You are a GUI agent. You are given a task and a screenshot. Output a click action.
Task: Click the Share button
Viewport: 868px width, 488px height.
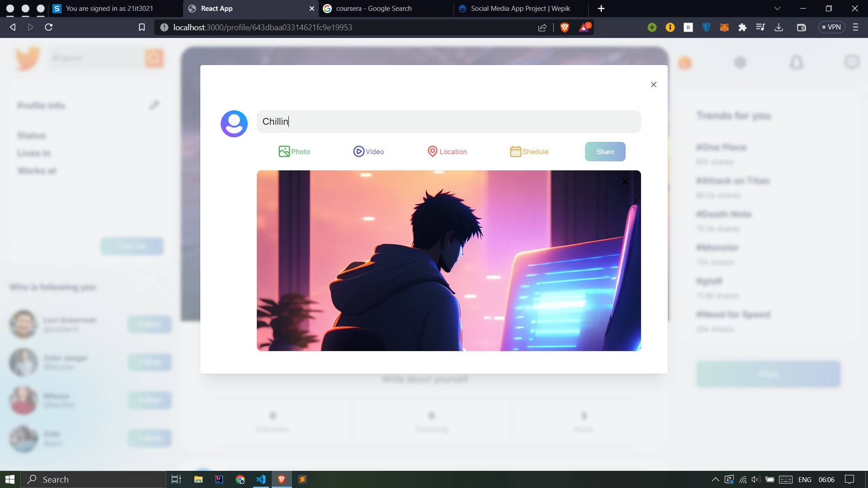tap(605, 151)
